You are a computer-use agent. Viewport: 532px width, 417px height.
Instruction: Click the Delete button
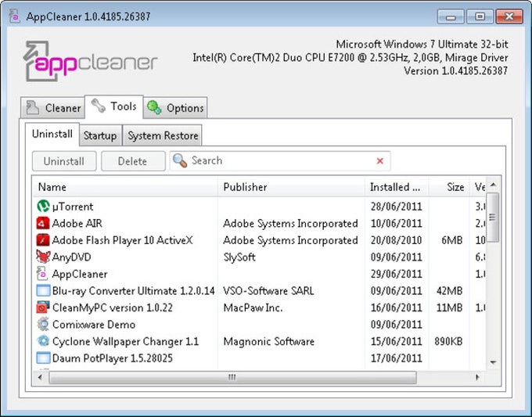pos(133,161)
